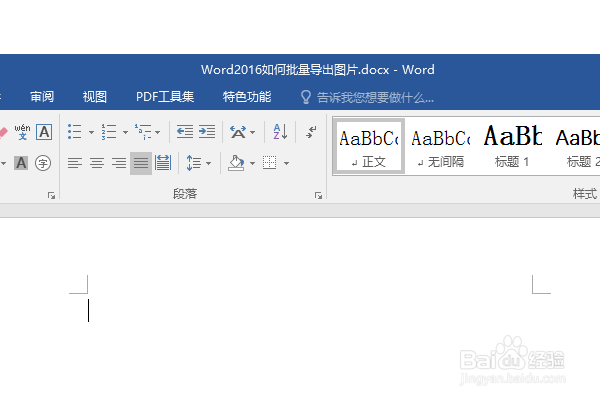Click the pink eraser Clear Formatting icon
600x400 pixels.
tap(3, 132)
